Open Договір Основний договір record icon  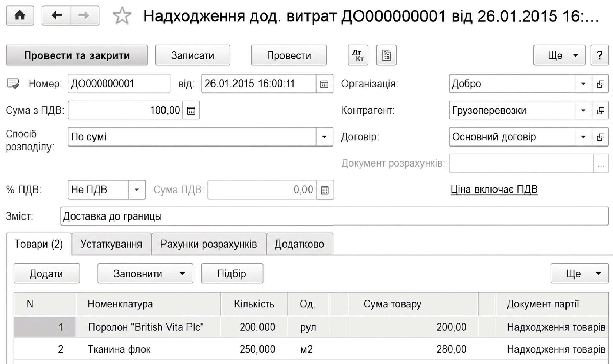(x=600, y=137)
